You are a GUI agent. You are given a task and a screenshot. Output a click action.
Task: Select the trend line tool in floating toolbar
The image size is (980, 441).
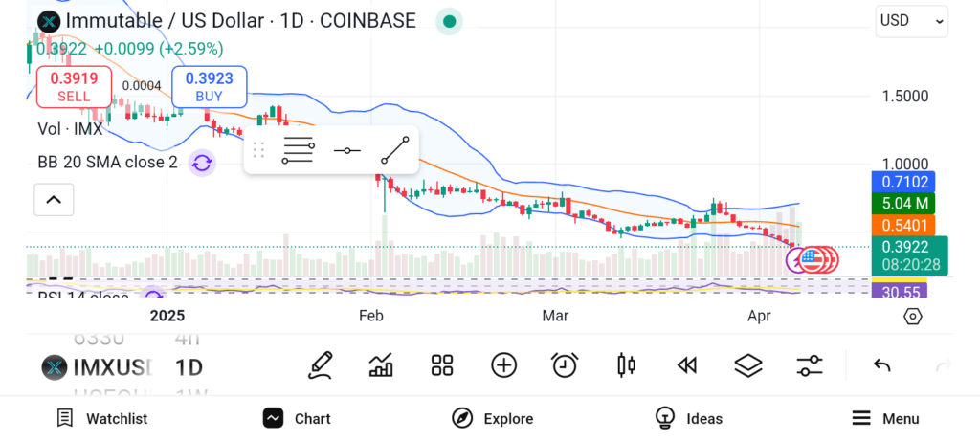coord(394,150)
